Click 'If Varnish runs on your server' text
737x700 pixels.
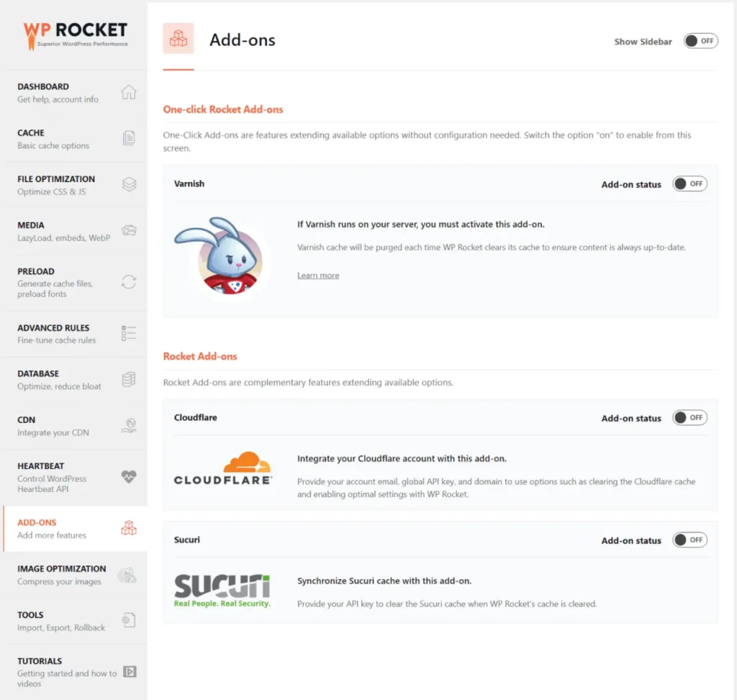click(x=420, y=224)
